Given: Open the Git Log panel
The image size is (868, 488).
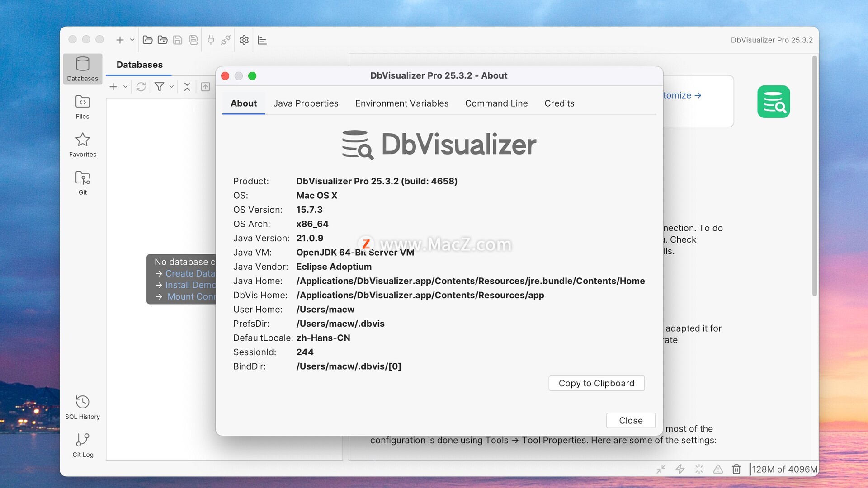Looking at the screenshot, I should (x=82, y=445).
